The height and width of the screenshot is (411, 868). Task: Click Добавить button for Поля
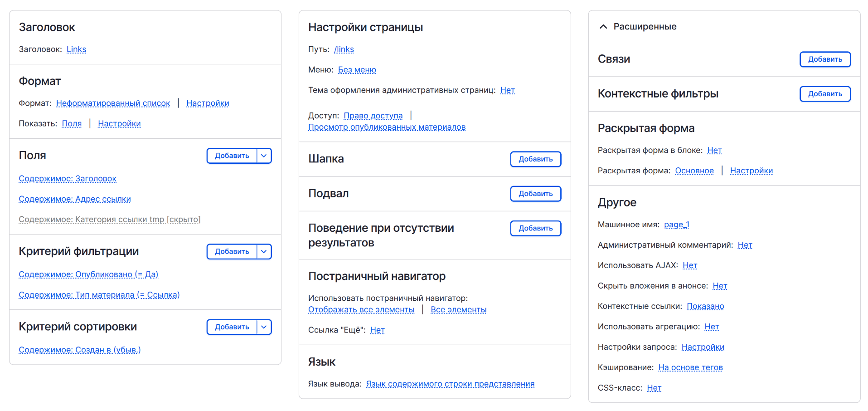[232, 156]
